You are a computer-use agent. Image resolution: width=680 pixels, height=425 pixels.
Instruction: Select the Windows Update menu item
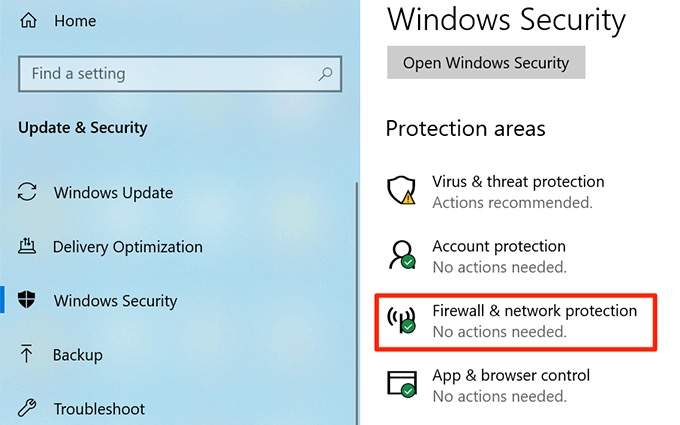click(x=113, y=192)
